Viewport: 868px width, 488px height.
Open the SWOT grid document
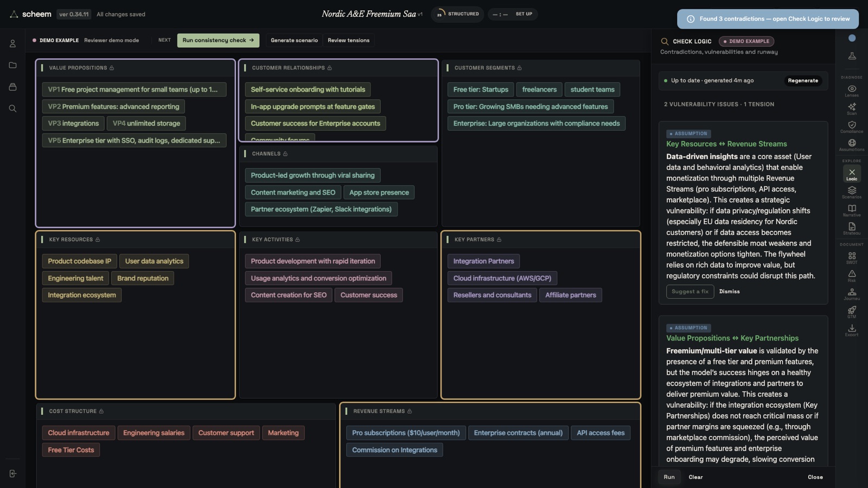852,258
